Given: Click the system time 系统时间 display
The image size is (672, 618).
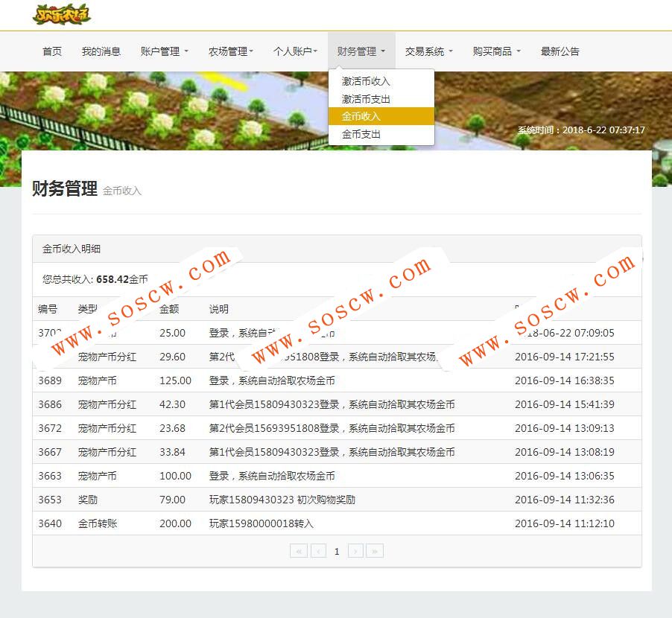Looking at the screenshot, I should (x=581, y=130).
